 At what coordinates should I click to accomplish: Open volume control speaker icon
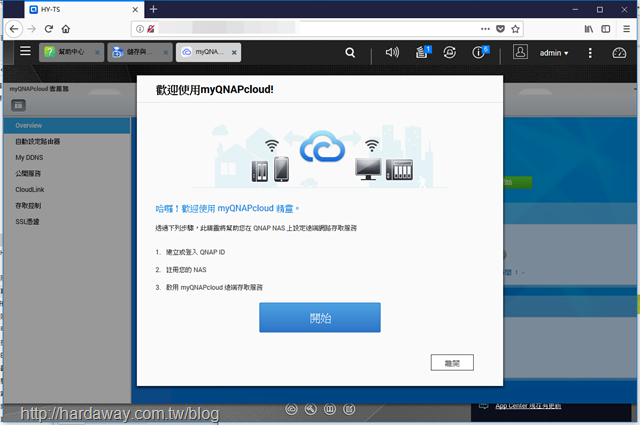(x=392, y=52)
